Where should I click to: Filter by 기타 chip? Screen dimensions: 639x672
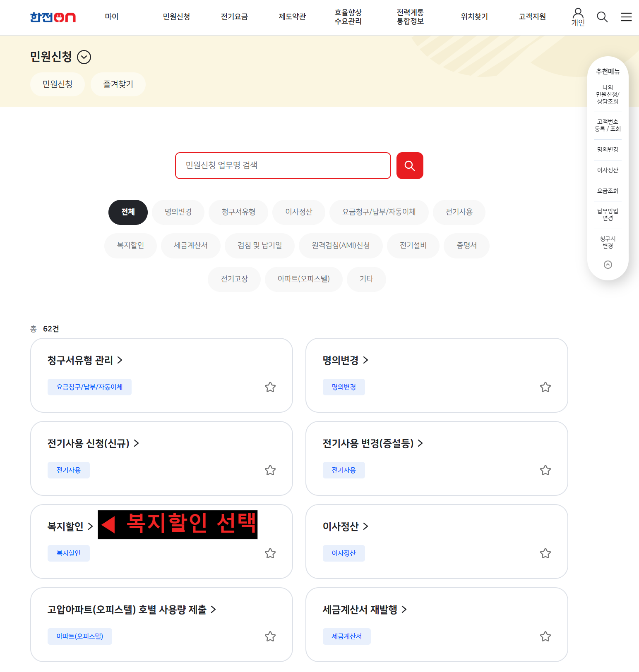click(x=366, y=279)
